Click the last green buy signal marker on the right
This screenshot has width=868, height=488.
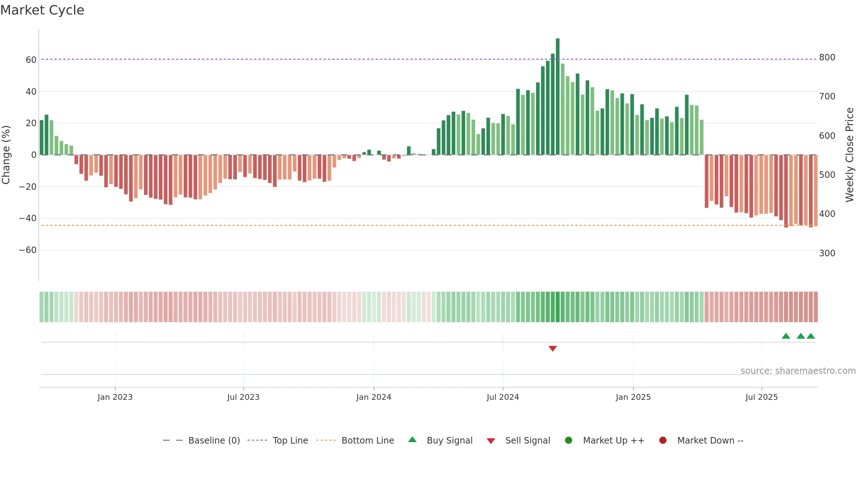(811, 336)
